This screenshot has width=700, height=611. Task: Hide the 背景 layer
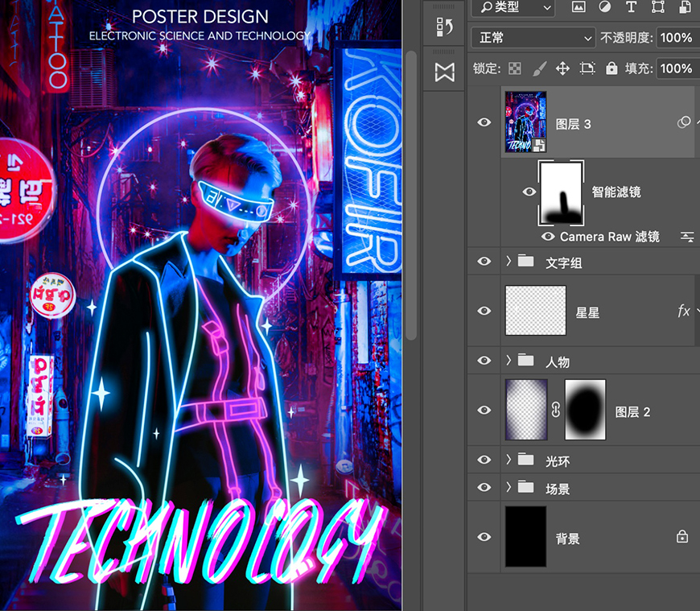pos(484,538)
